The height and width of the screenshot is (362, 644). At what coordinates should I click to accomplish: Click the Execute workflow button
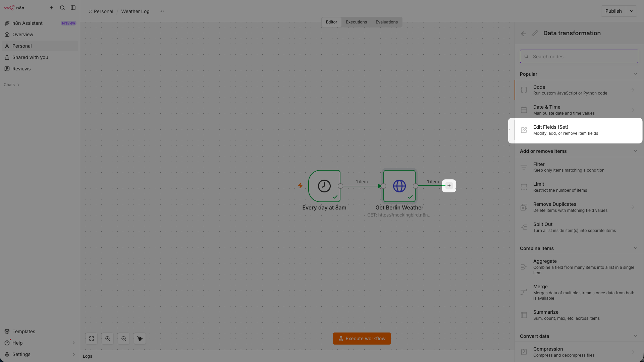pos(362,339)
